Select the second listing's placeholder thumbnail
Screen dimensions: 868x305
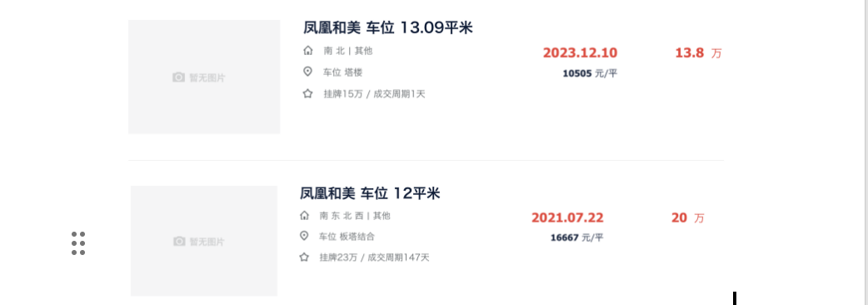point(204,241)
